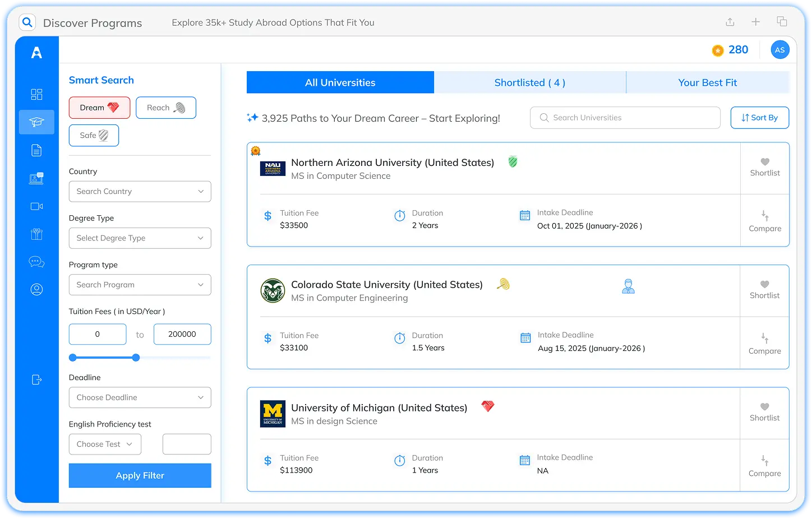The height and width of the screenshot is (519, 812).
Task: Open the dashboard grid icon in sidebar
Action: pyautogui.click(x=36, y=94)
